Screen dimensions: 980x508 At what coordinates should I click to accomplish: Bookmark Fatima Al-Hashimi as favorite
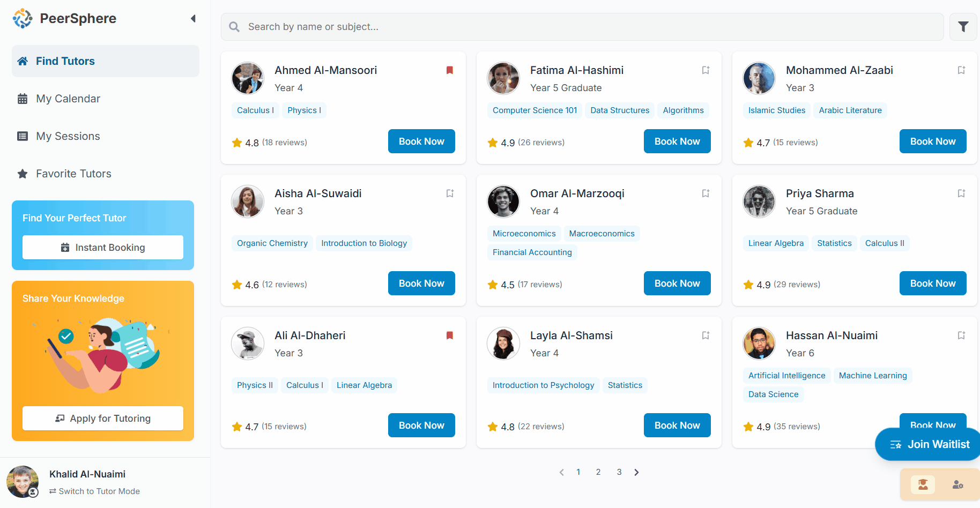tap(706, 70)
